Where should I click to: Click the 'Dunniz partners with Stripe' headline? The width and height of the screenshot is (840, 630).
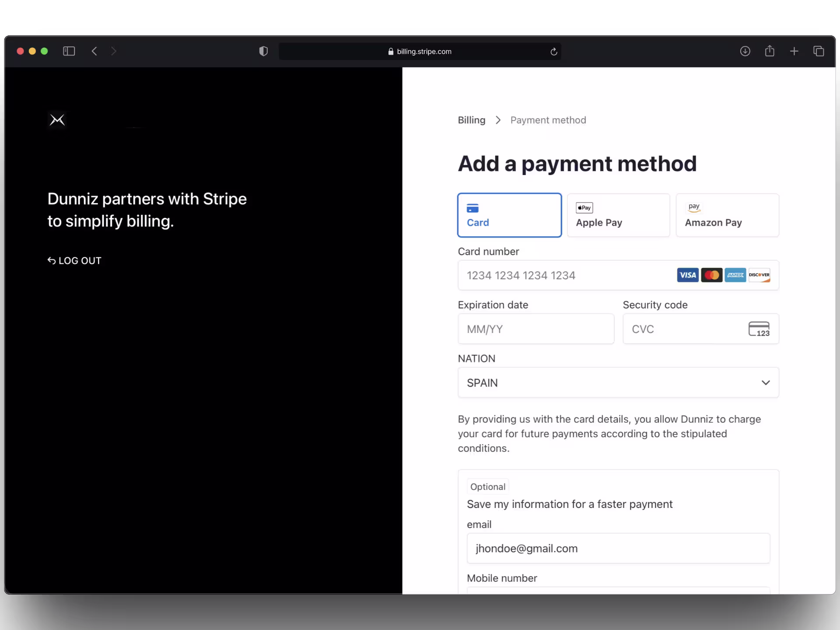tap(147, 210)
